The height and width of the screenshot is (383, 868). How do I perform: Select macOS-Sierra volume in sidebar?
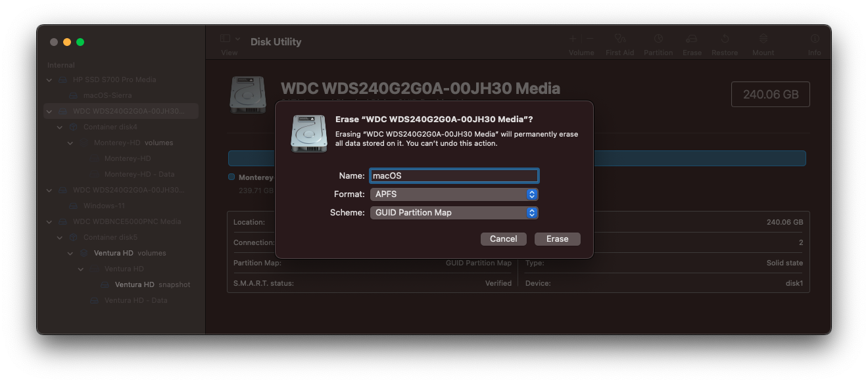pyautogui.click(x=121, y=95)
